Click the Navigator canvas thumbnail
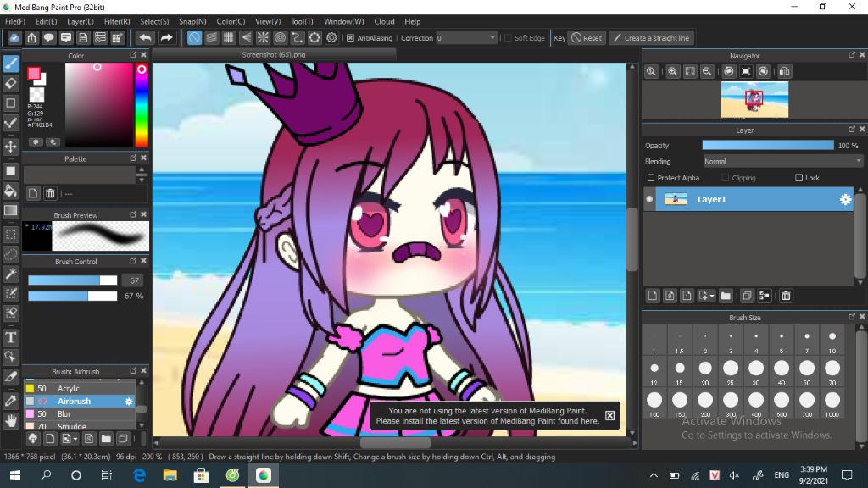This screenshot has height=488, width=868. coord(754,100)
